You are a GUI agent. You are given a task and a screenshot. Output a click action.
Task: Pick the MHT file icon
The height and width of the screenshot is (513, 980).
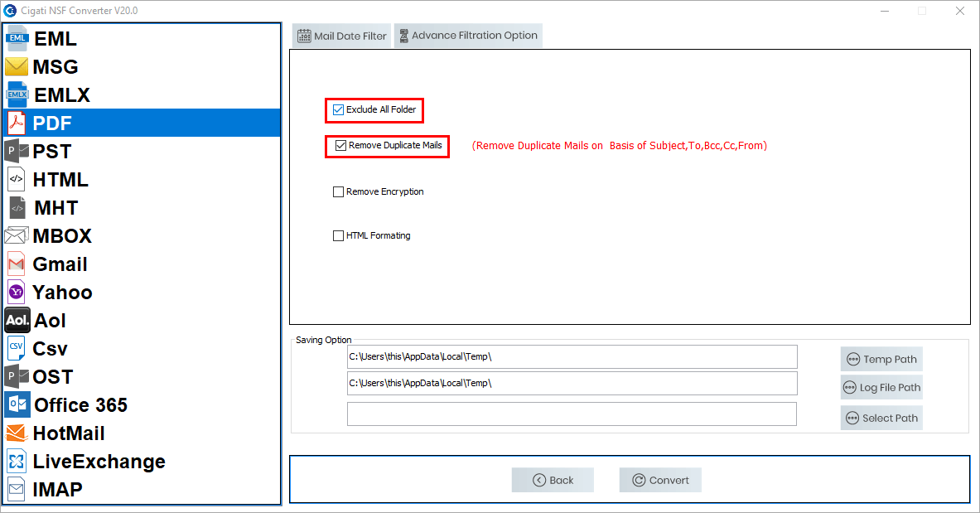tap(17, 207)
